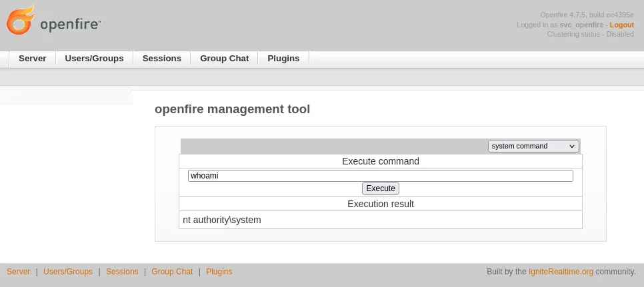The image size is (644, 287).
Task: Click the 'openfire management tool' heading
Action: click(x=233, y=109)
